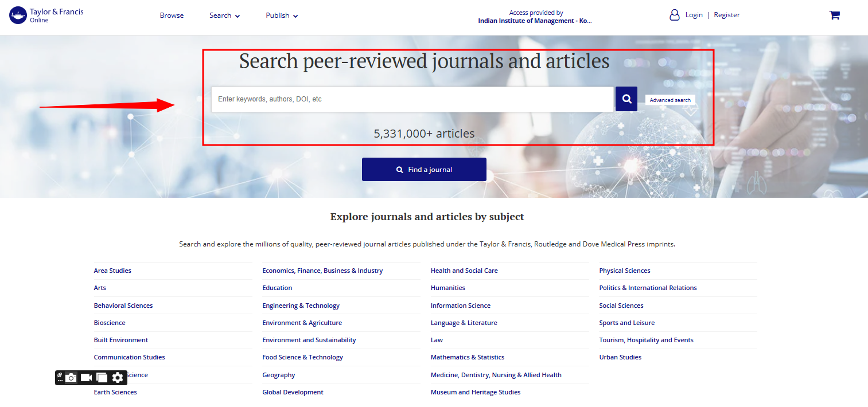Image resolution: width=868 pixels, height=407 pixels.
Task: Click the Login link
Action: 694,15
